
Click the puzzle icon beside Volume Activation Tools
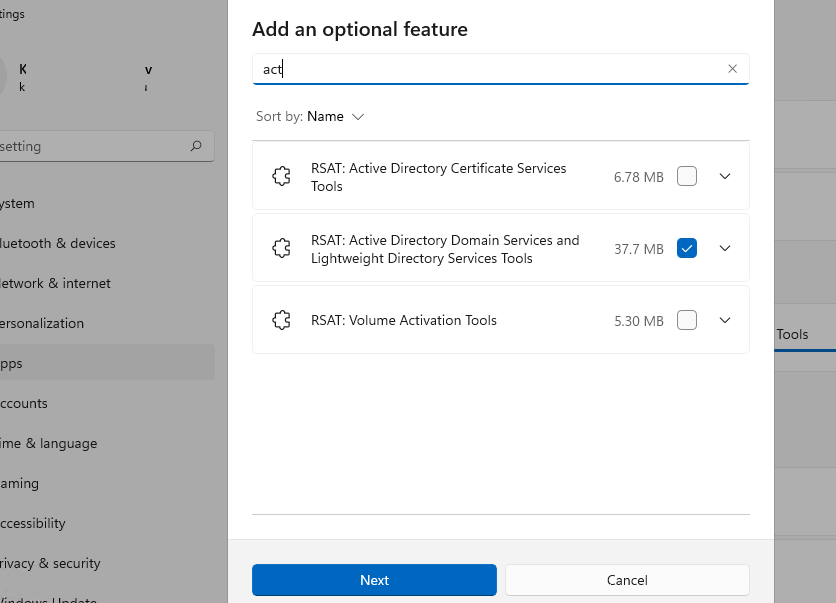click(281, 320)
